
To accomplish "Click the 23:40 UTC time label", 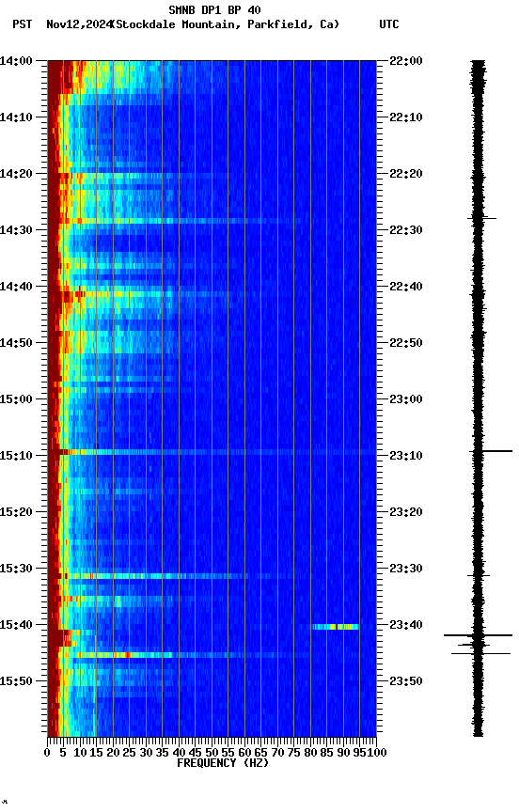I will click(x=406, y=626).
